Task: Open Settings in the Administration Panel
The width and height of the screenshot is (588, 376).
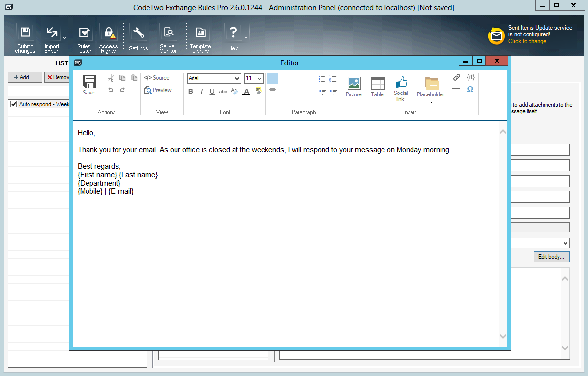Action: click(x=138, y=37)
